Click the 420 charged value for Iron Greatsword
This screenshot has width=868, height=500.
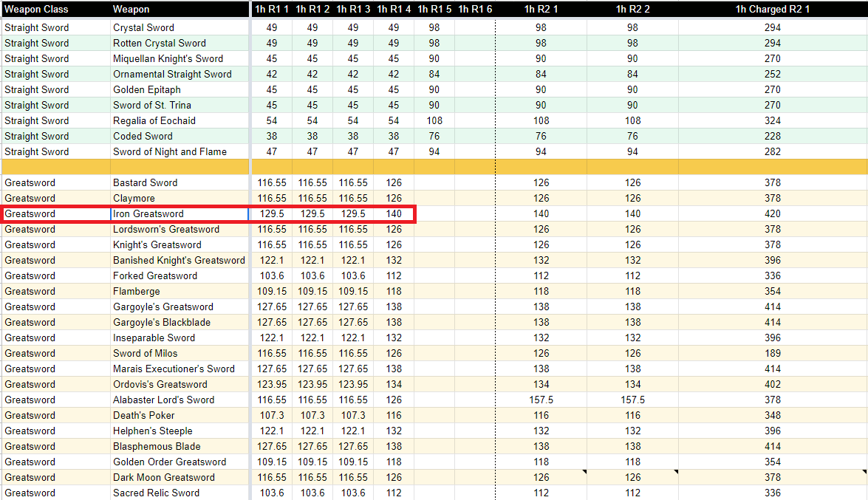pos(772,213)
